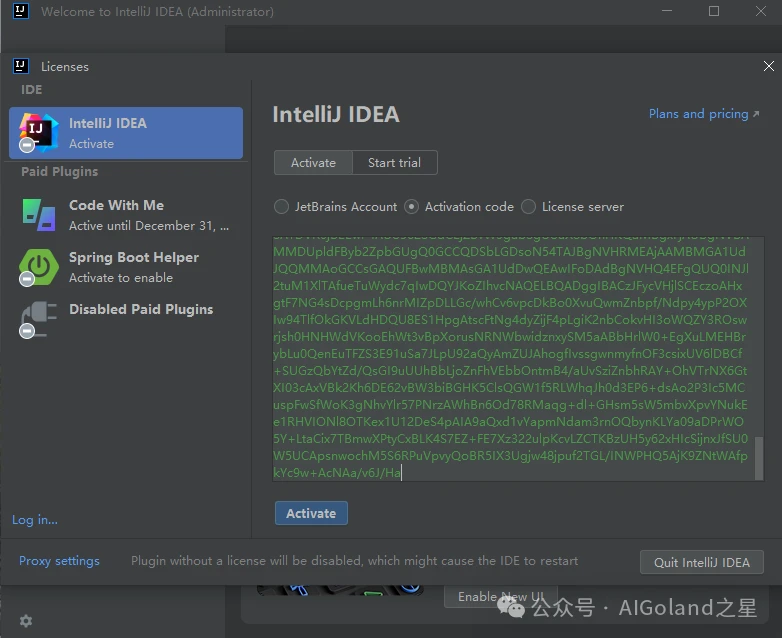Click the 'Active until December 31' status text
The height and width of the screenshot is (638, 782).
coord(149,226)
